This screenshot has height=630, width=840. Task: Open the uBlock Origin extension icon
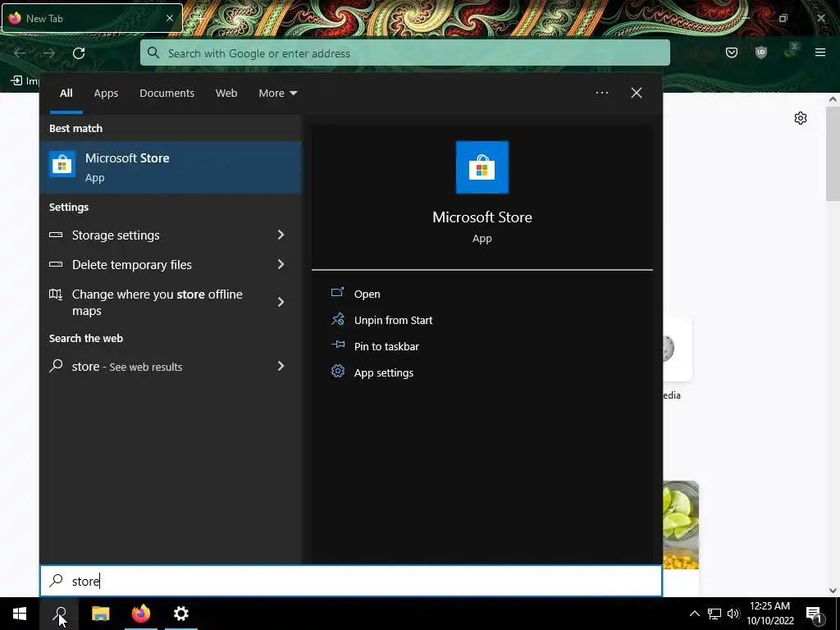[x=760, y=52]
